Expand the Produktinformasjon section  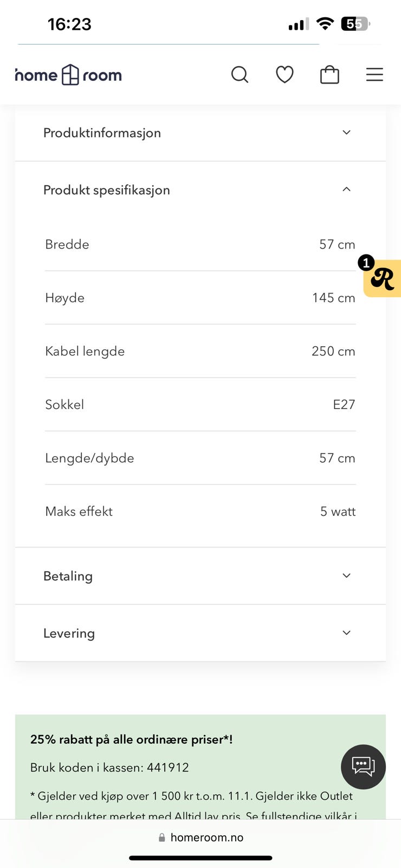pyautogui.click(x=200, y=133)
